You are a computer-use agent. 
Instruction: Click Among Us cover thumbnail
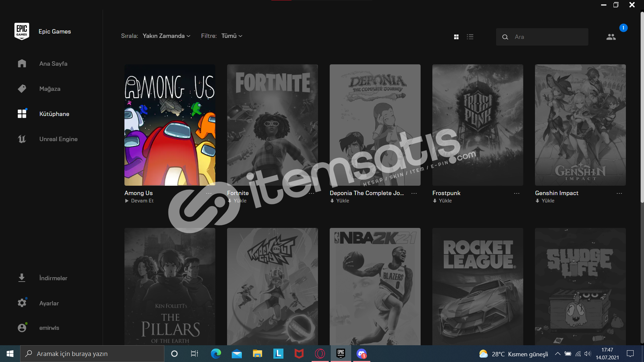[170, 125]
